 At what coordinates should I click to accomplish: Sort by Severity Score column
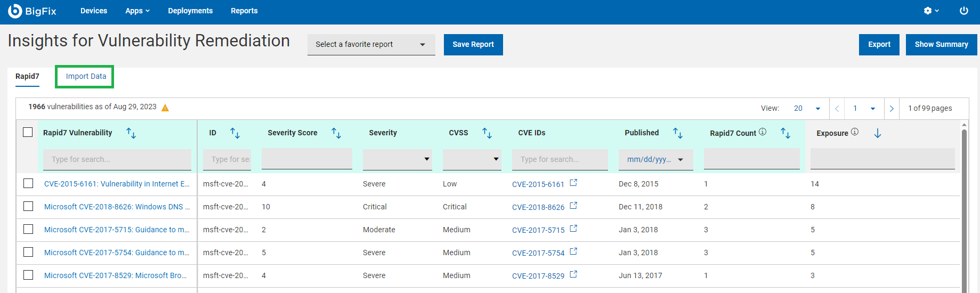(336, 133)
